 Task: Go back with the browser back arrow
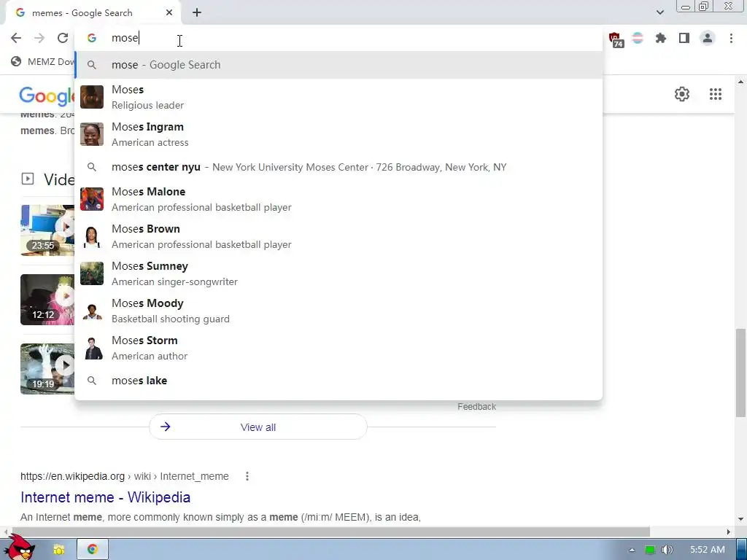click(x=16, y=38)
